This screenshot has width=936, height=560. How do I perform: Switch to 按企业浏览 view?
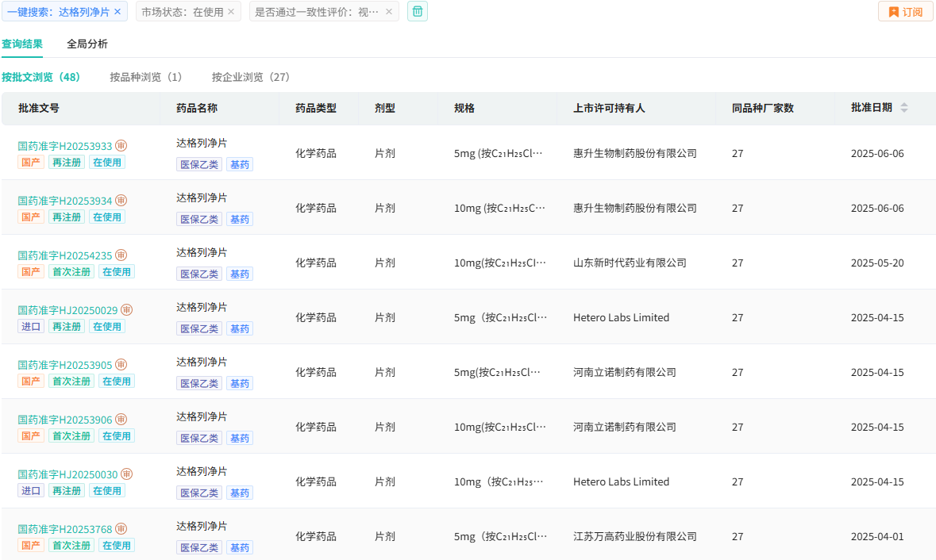[x=251, y=77]
